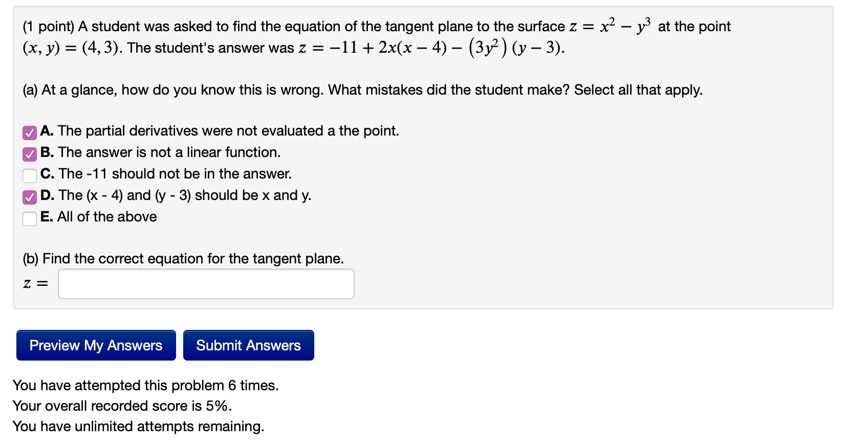Click the 'z =' label beside the answer box
The height and width of the screenshot is (447, 868).
35,284
